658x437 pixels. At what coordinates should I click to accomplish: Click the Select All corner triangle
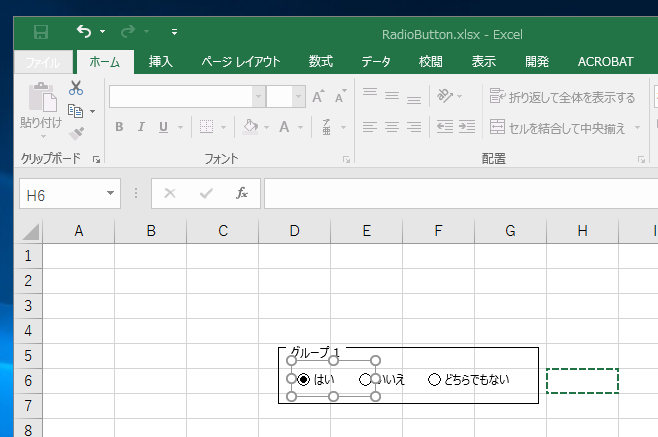coord(31,232)
